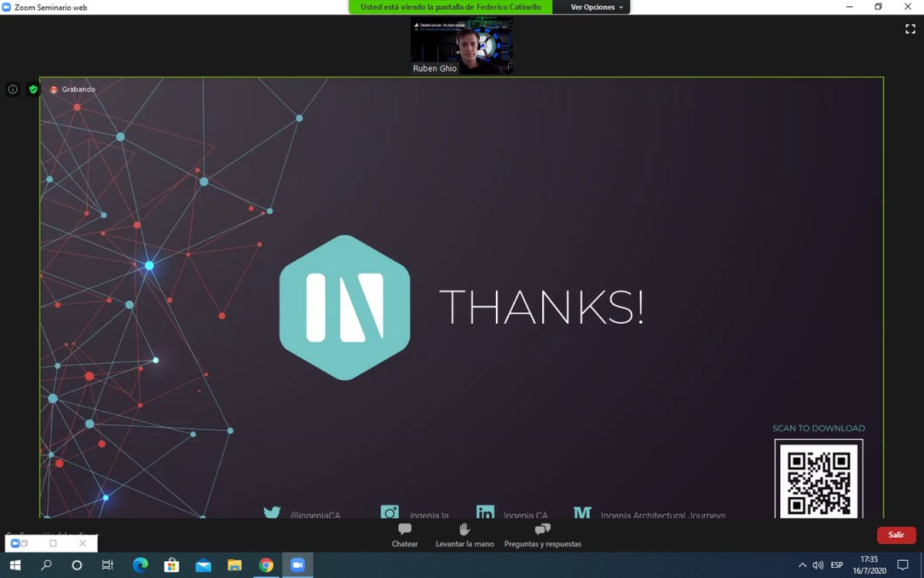Click the Grabando recording indicator

(x=72, y=89)
